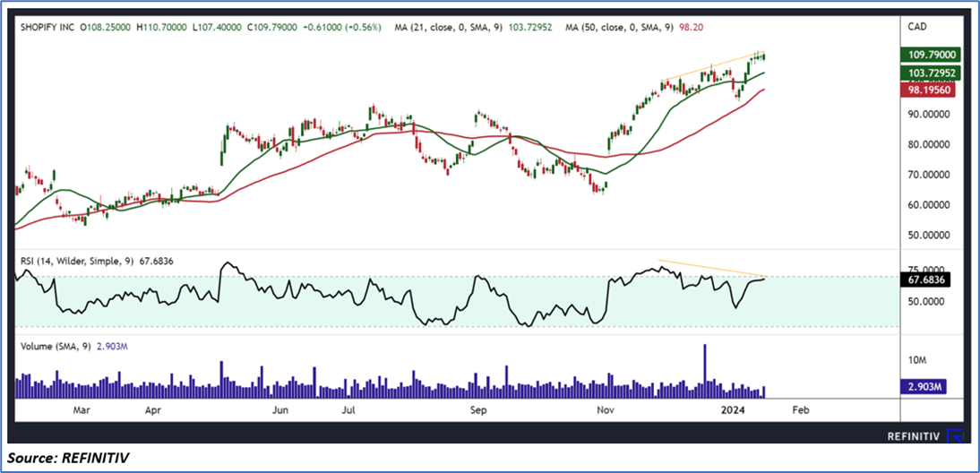Click the 90.00000 price axis label
This screenshot has height=473, width=980.
tap(928, 115)
